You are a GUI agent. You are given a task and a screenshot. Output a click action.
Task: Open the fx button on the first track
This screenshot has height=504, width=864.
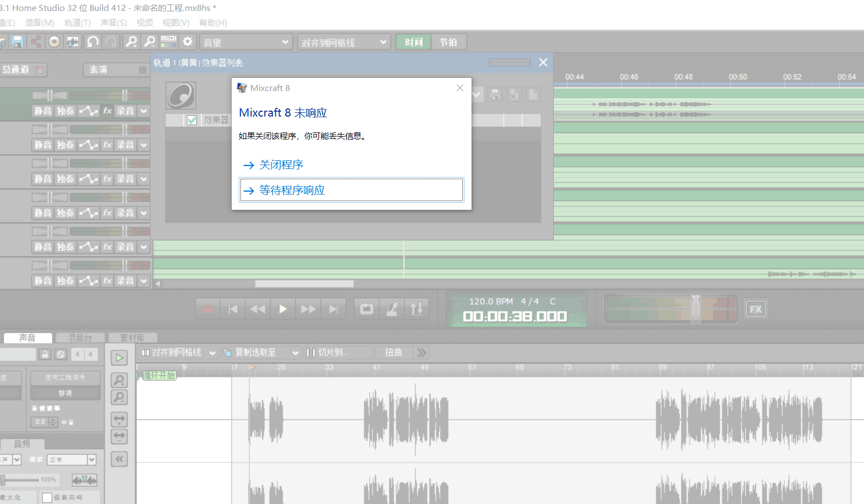pyautogui.click(x=107, y=111)
